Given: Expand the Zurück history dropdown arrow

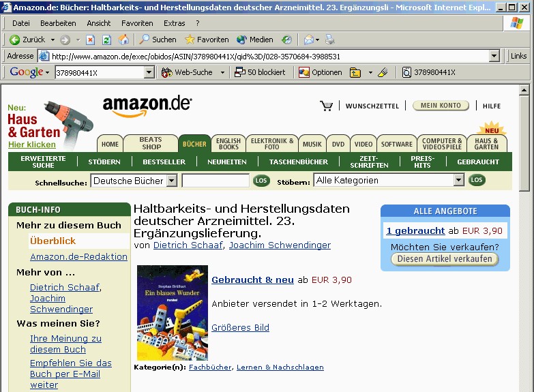Looking at the screenshot, I should tap(53, 40).
